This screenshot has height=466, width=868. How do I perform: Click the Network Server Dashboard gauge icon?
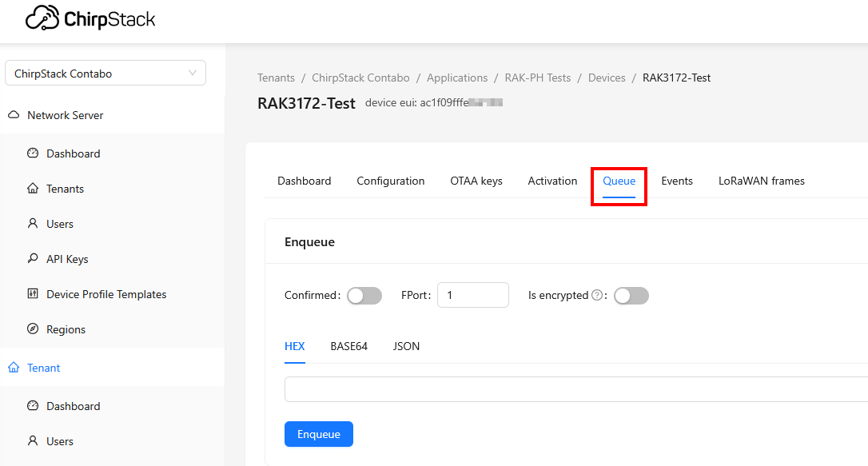pyautogui.click(x=33, y=153)
